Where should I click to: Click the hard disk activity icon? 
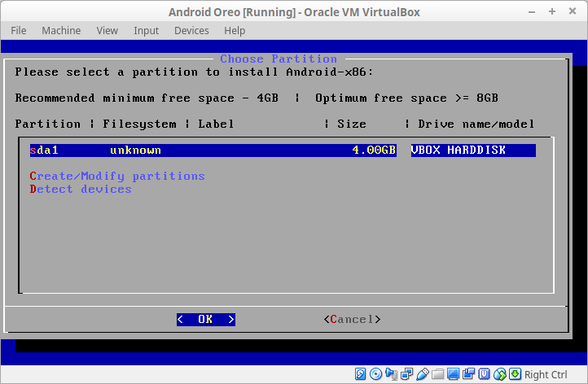click(361, 374)
